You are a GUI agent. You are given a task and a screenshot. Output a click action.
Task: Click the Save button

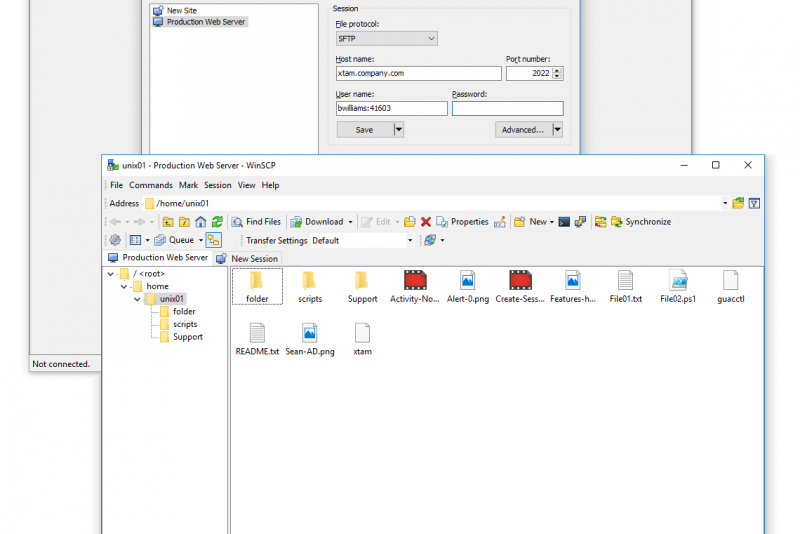click(364, 129)
